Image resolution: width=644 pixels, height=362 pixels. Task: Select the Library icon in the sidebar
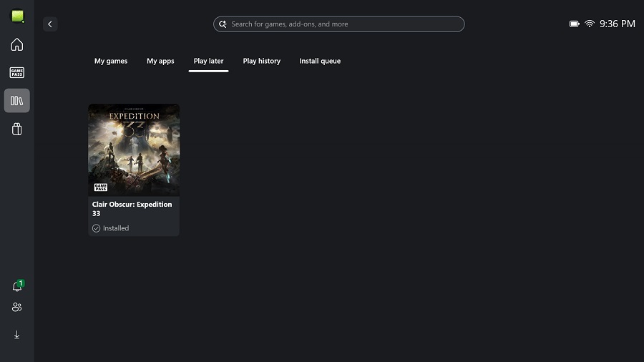pyautogui.click(x=17, y=101)
